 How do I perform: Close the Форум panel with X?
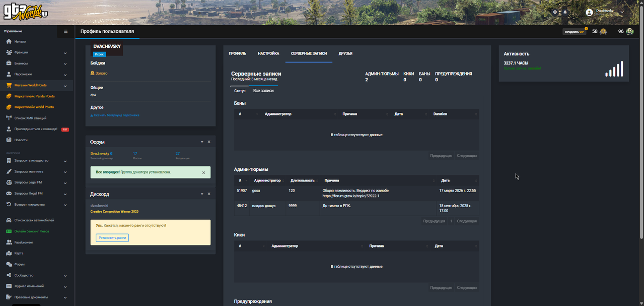click(209, 142)
